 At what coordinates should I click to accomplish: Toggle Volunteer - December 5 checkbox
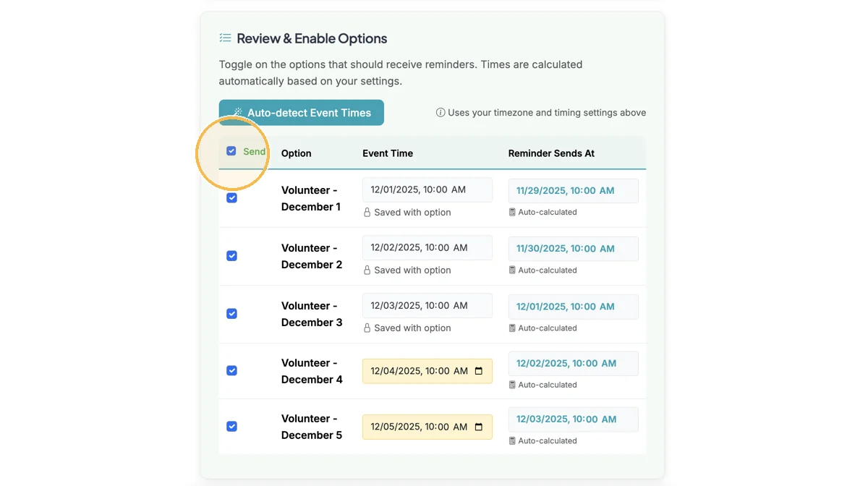coord(231,426)
